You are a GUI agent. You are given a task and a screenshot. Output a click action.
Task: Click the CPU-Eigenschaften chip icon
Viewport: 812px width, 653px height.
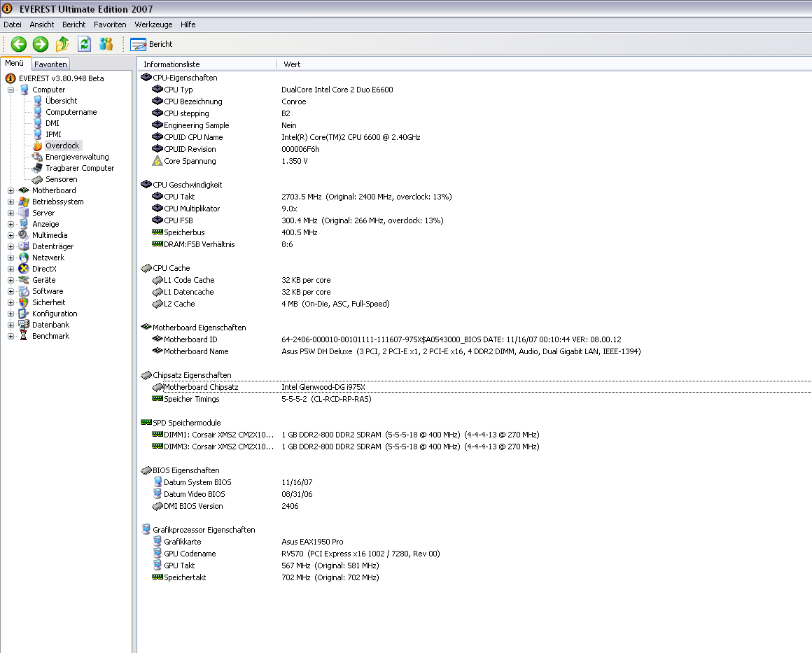point(146,78)
